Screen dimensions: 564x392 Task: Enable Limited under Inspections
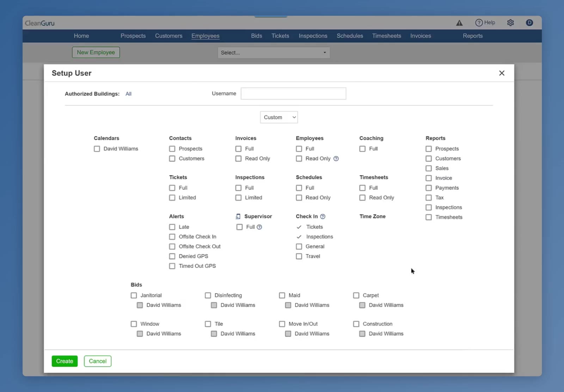coord(239,198)
